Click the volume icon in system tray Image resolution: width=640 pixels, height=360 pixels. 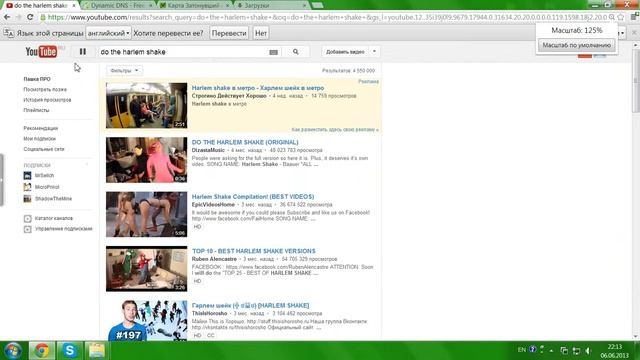(x=588, y=351)
